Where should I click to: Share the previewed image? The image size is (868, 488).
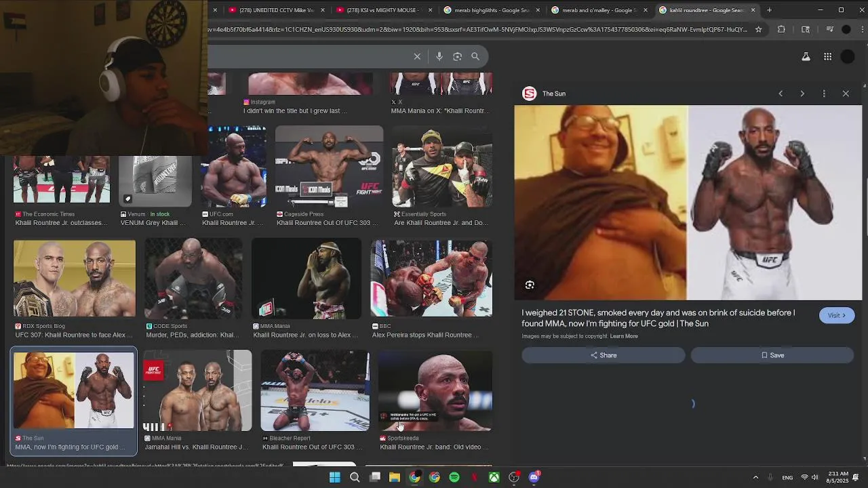pyautogui.click(x=603, y=355)
